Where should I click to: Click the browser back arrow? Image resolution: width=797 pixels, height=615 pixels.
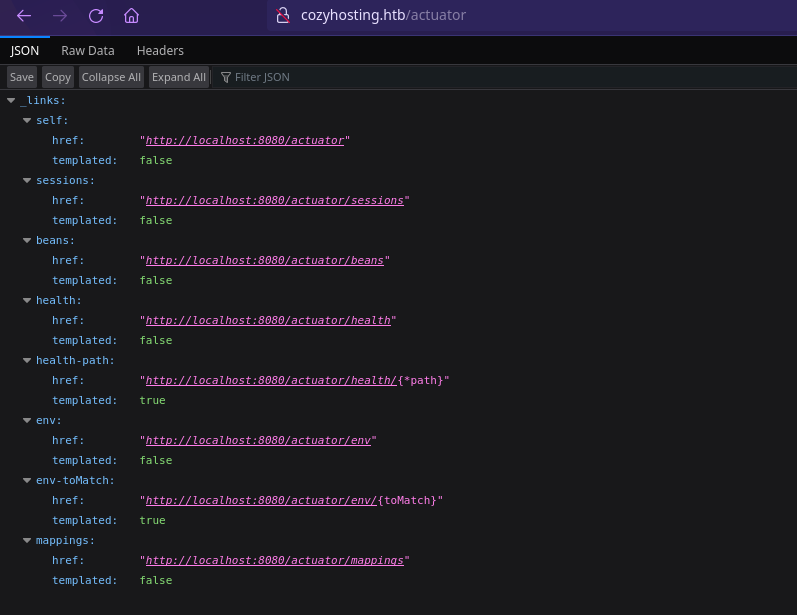(x=24, y=16)
